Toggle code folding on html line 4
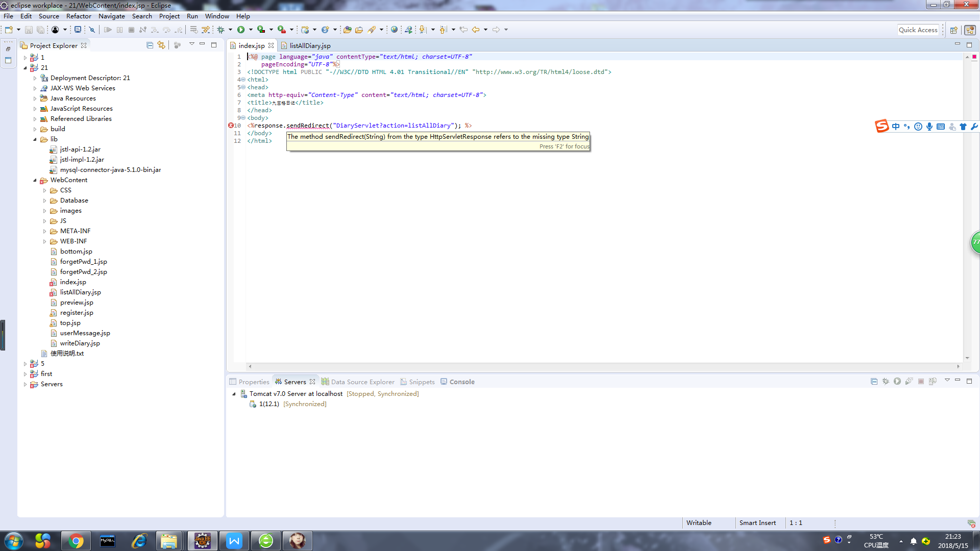The image size is (980, 551). pos(243,80)
